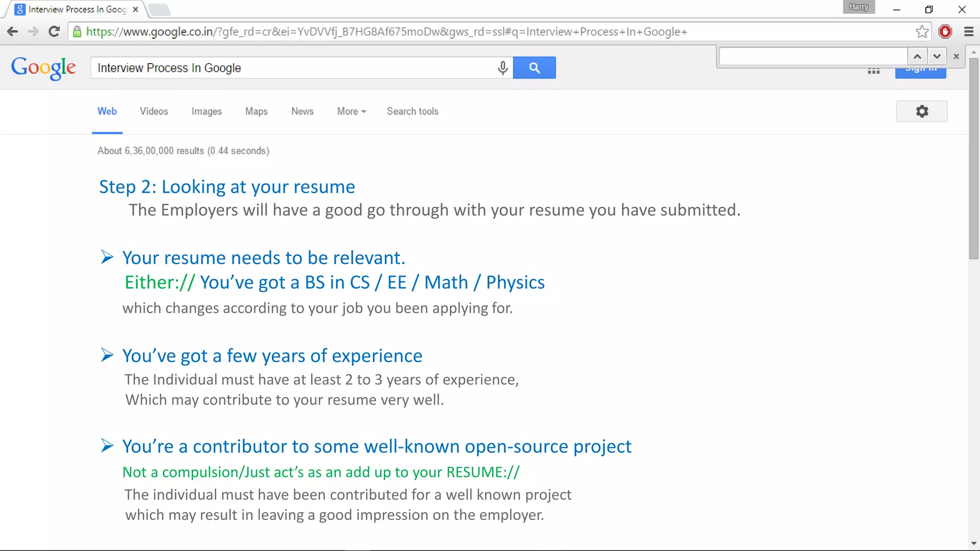Click the 'Not a compulsion' green line

[321, 472]
